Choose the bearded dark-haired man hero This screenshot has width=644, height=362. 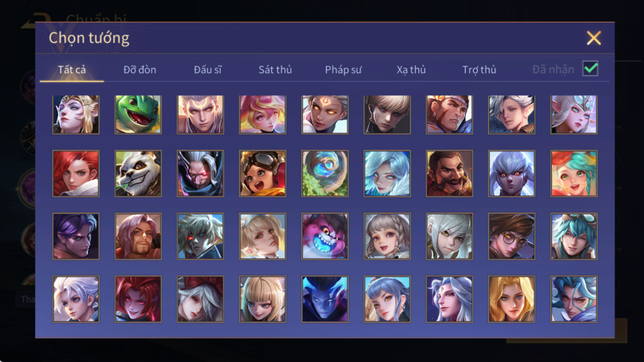coord(449,173)
